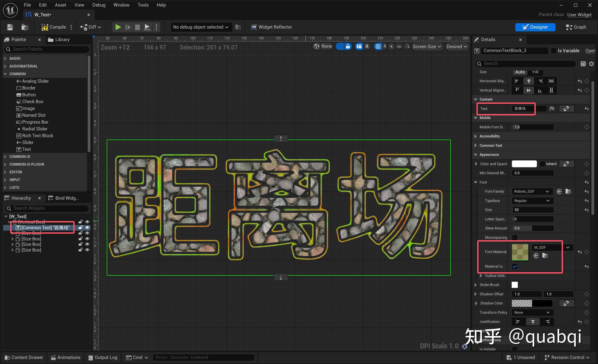Click the DPI Scale settings gear

[464, 346]
